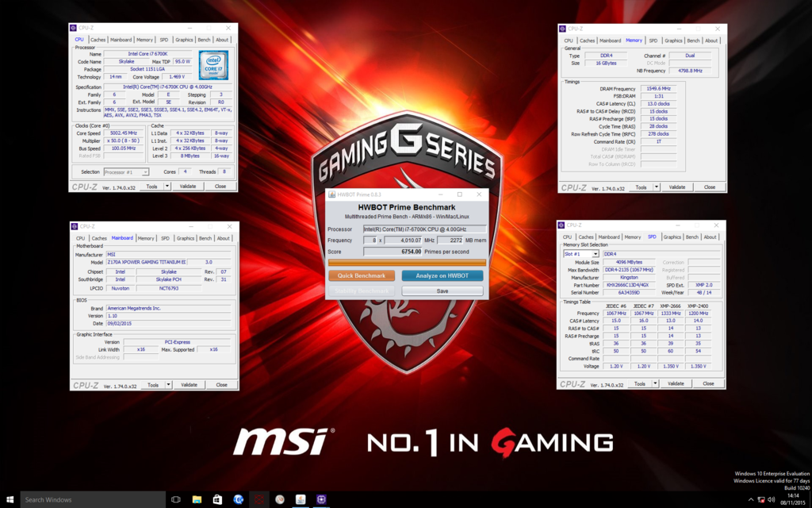The image size is (812, 508).
Task: Open the Windows Start menu
Action: [10, 500]
